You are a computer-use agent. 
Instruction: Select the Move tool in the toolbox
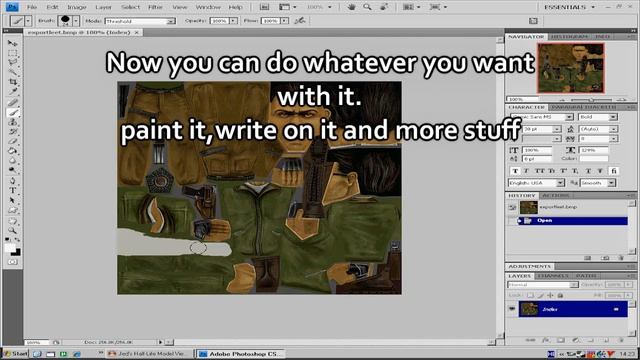13,43
